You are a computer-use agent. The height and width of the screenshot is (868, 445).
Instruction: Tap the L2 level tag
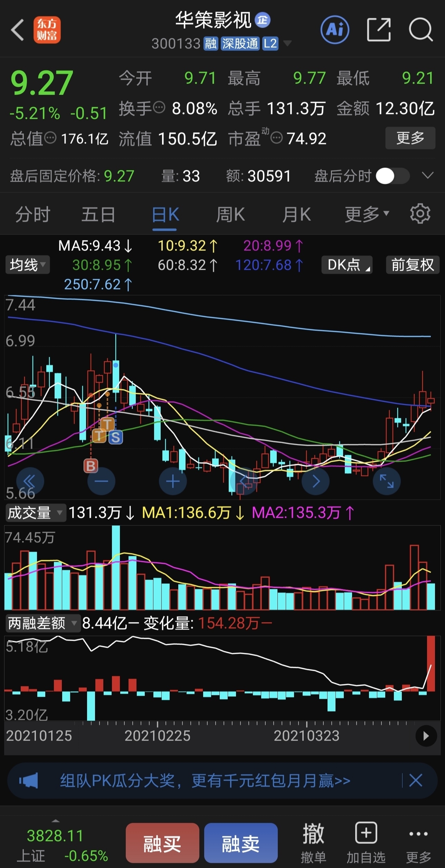click(270, 44)
